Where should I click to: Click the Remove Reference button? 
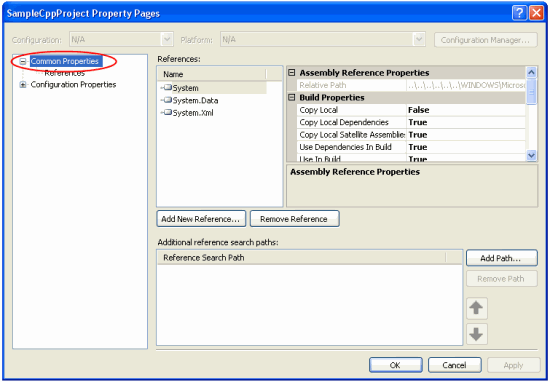294,219
